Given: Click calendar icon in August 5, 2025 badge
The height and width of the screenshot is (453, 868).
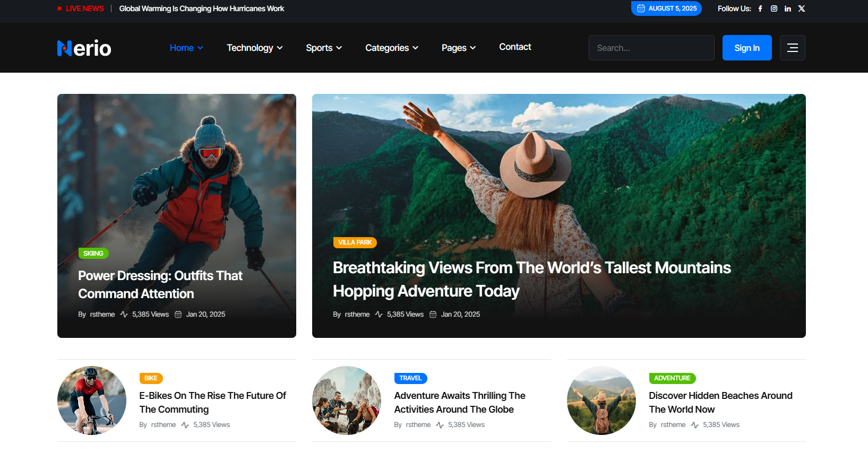Looking at the screenshot, I should [641, 8].
